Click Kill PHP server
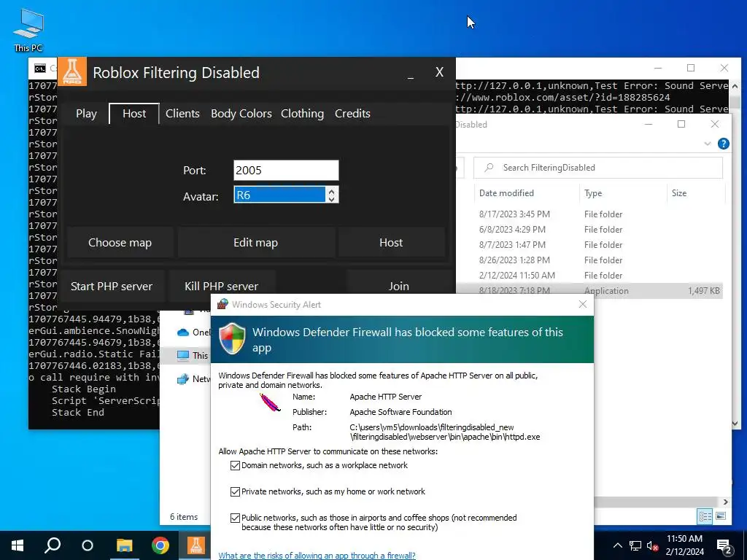The image size is (747, 560). [222, 286]
